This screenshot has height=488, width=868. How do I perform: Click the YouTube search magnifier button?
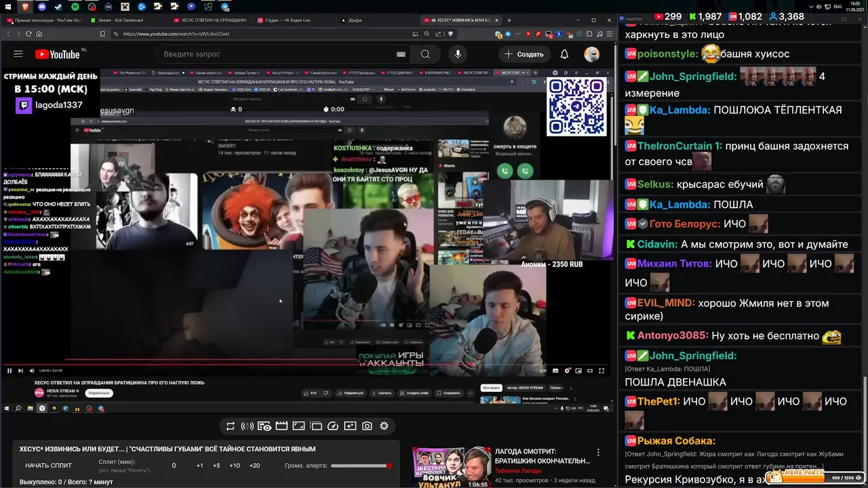[x=425, y=54]
